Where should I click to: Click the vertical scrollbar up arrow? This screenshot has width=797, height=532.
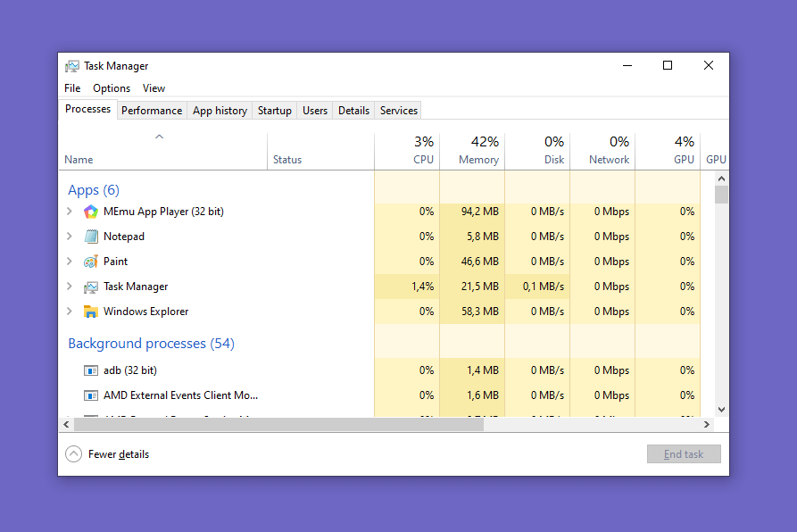tap(721, 179)
